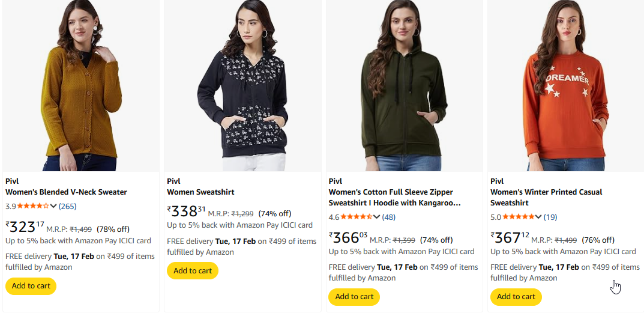Screen dimensions: 644x316
Task: Expand rating dropdown for Zipper Hoodie
Action: pos(377,217)
